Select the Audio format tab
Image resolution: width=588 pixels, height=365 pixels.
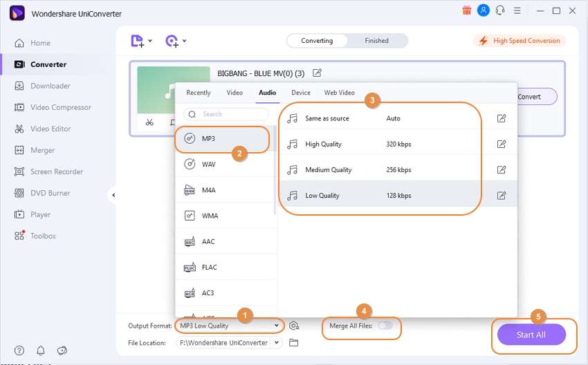point(268,93)
